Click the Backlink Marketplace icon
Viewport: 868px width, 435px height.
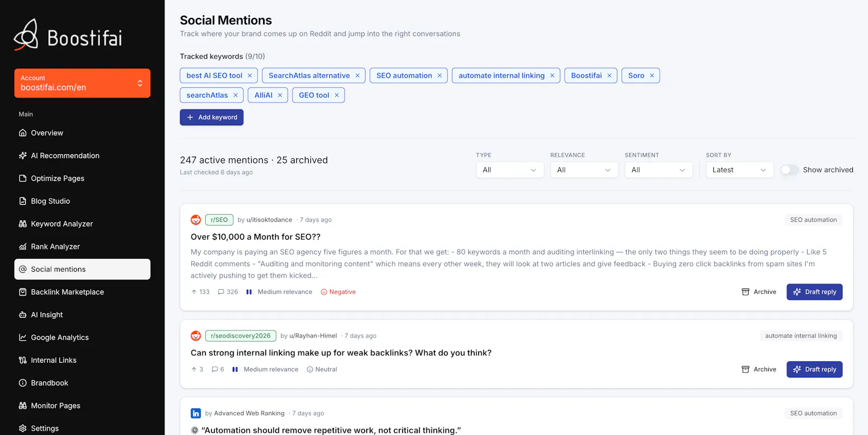click(x=23, y=292)
